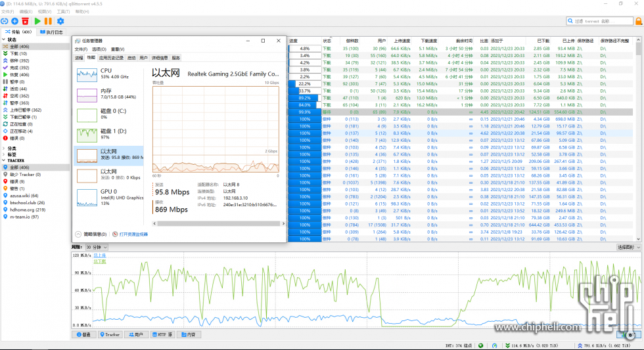Open the 普通 detail tab button

[84, 335]
